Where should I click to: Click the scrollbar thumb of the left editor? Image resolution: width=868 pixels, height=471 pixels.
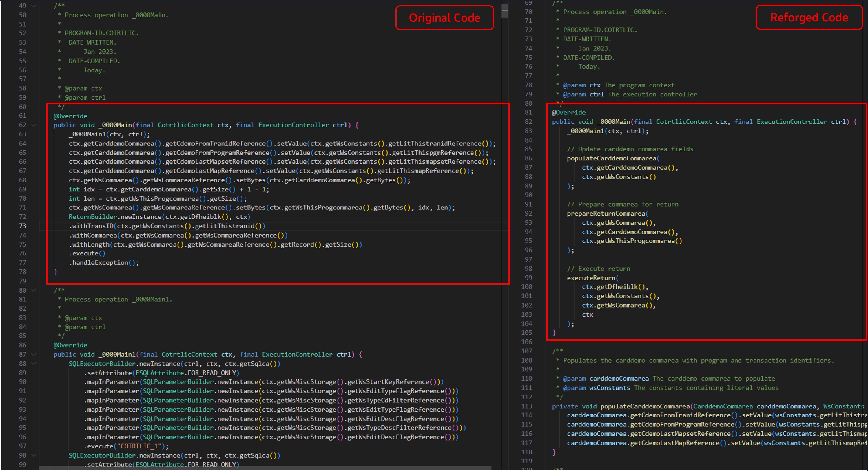(x=505, y=10)
